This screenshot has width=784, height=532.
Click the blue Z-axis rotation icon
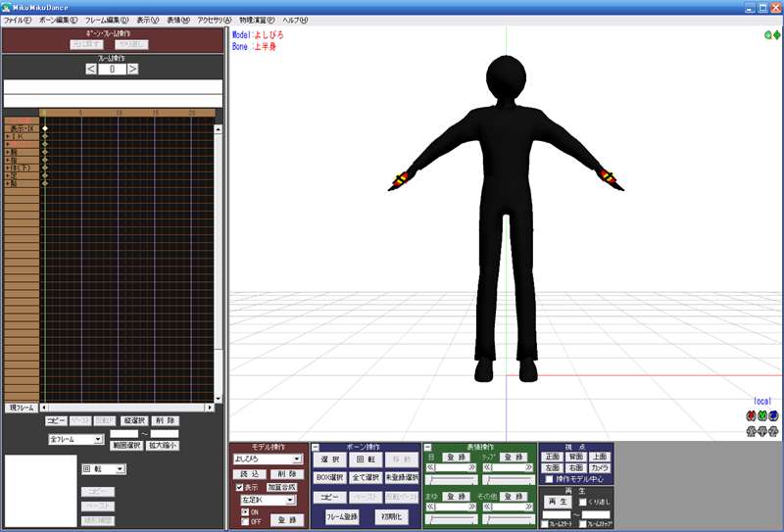click(x=773, y=414)
